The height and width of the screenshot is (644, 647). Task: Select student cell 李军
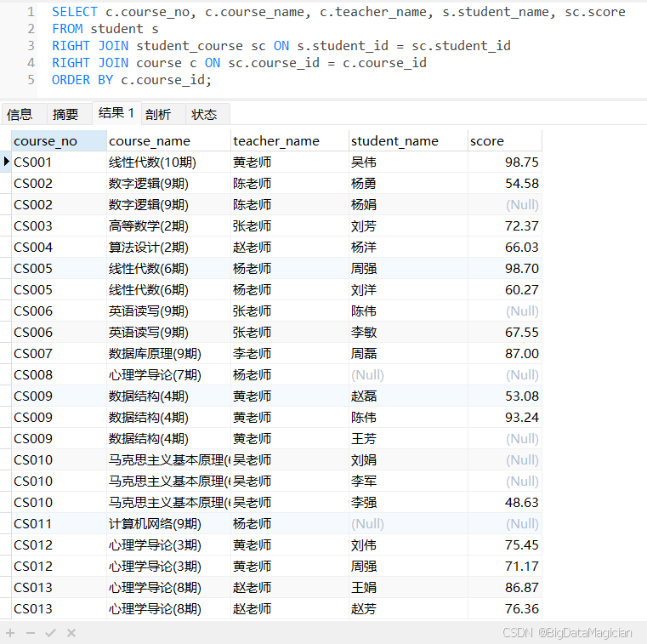tap(408, 481)
